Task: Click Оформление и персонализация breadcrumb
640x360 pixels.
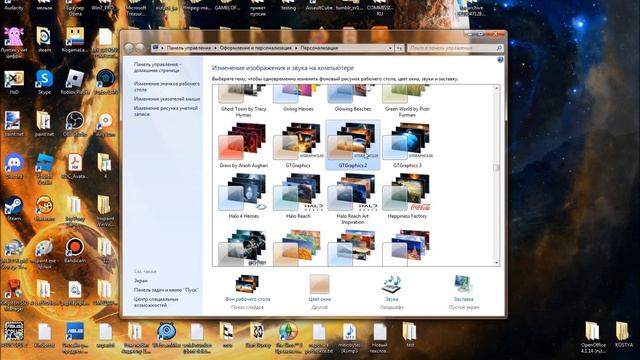Action: click(256, 48)
